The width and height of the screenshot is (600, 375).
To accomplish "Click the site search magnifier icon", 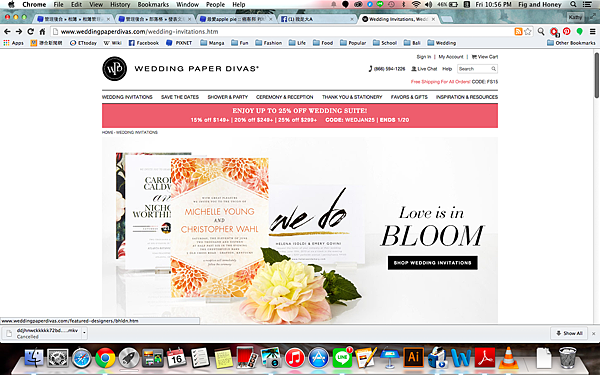I will (494, 69).
